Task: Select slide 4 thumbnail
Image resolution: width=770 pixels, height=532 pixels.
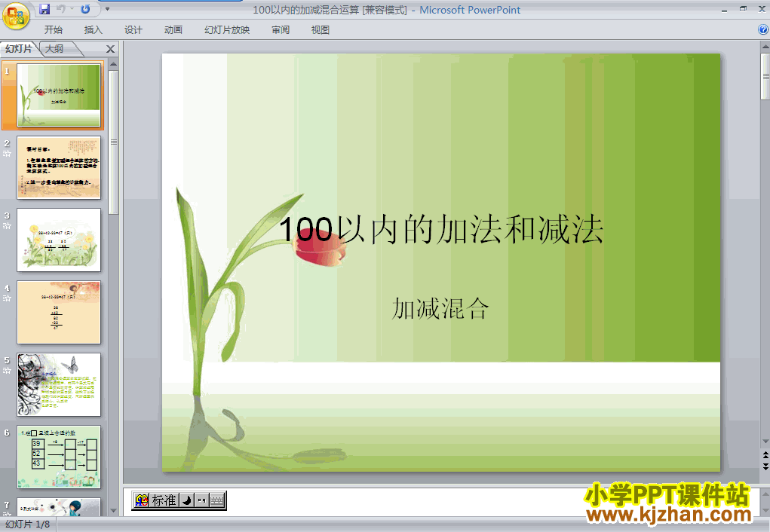Action: pos(59,312)
